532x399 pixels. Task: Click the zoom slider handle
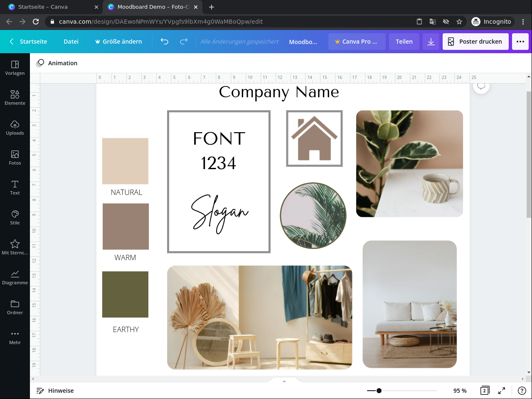click(379, 391)
